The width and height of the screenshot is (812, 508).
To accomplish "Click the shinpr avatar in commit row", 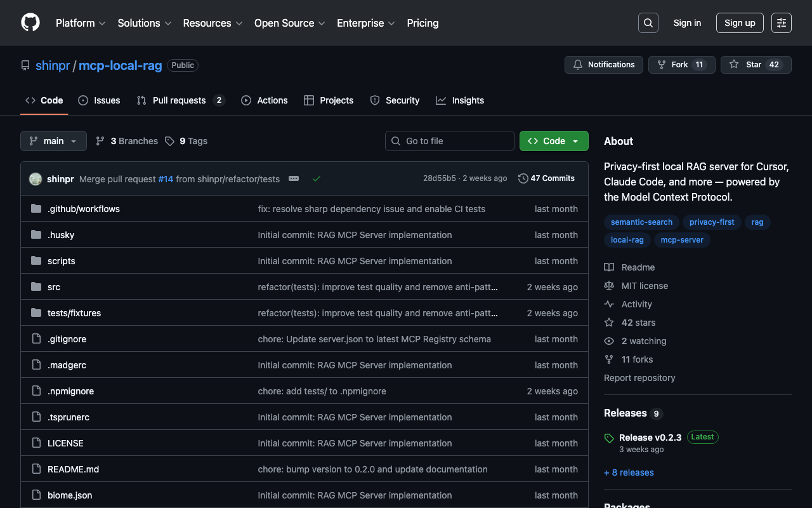I will [36, 179].
